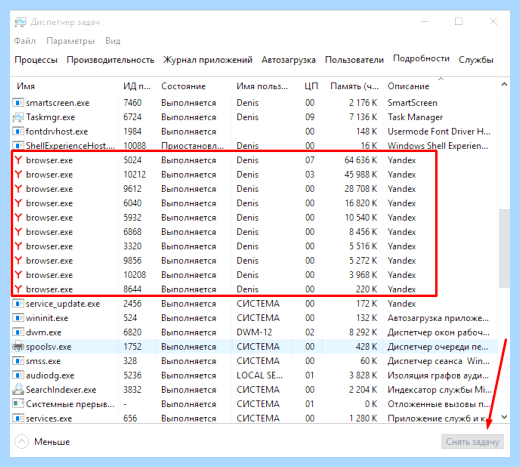The image size is (520, 467).
Task: Select DWM-12 user name cell
Action: pos(254,332)
